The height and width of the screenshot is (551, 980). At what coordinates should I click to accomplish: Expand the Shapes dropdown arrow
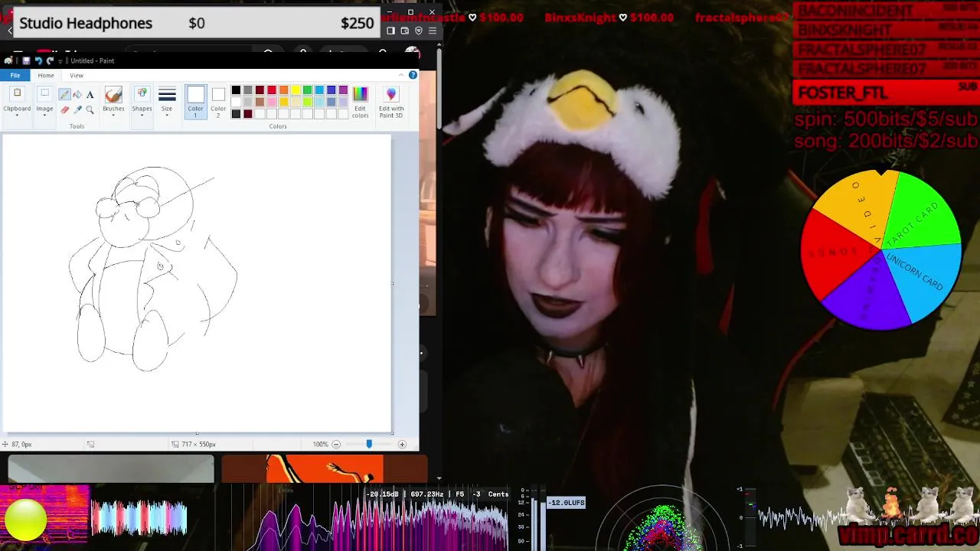(x=142, y=116)
